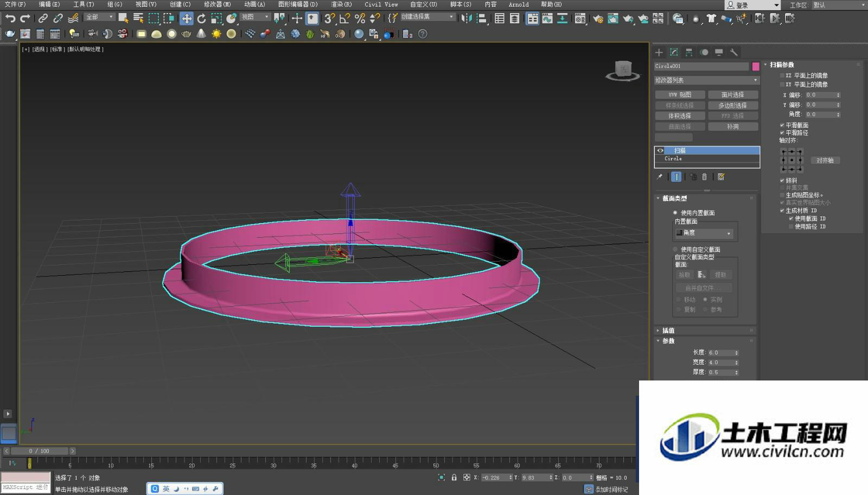
Task: Open the 全部 selection filter dropdown
Action: pos(100,17)
